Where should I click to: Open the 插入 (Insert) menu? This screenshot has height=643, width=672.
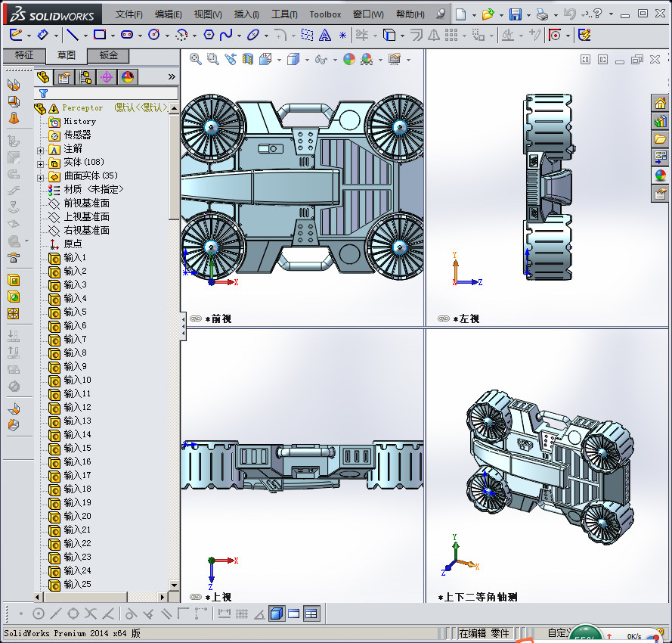coord(246,14)
